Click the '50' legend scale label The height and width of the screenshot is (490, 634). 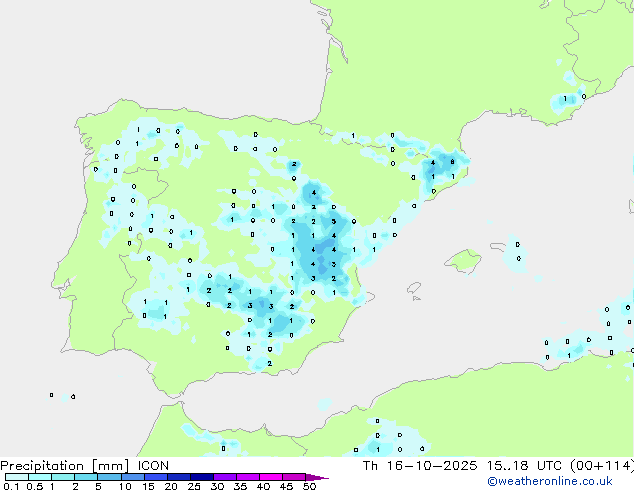[310, 486]
